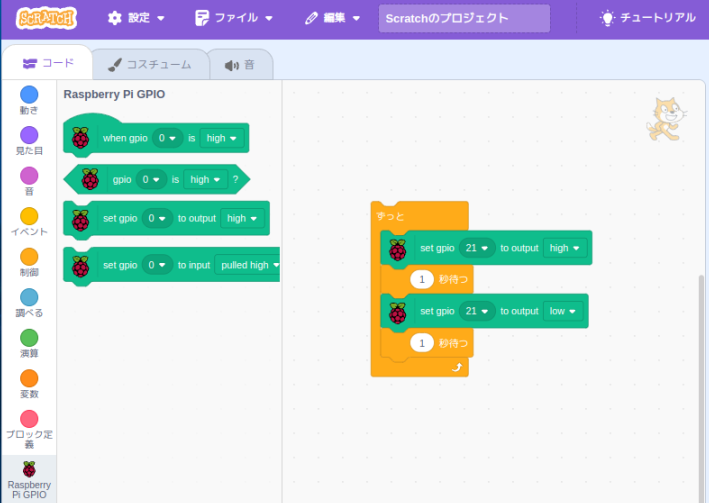
Task: Open pin 21 dropdown in output high block
Action: [477, 248]
